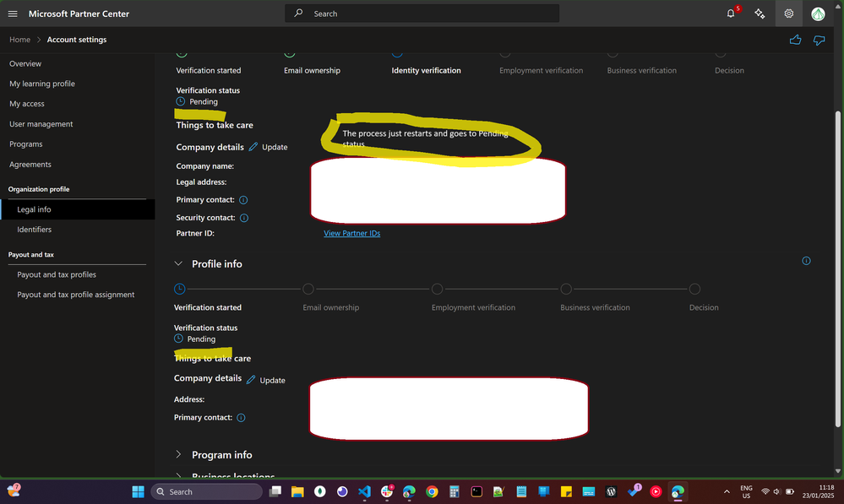Open Slack from the taskbar

coord(387,491)
